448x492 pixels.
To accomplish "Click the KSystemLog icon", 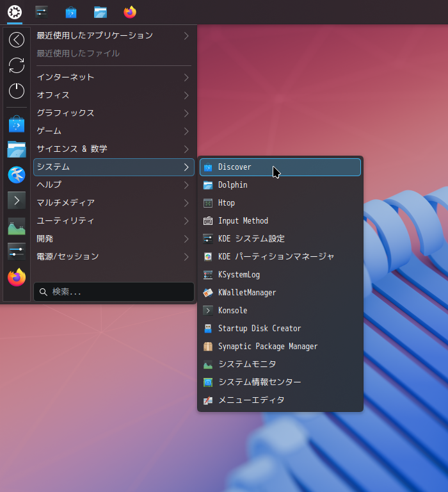I will pos(208,275).
